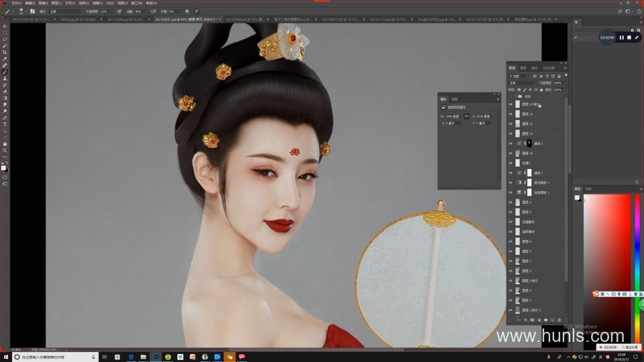Screen dimensions: 644x362
Task: Click the brush smoothing options gear icon
Action: click(x=187, y=11)
